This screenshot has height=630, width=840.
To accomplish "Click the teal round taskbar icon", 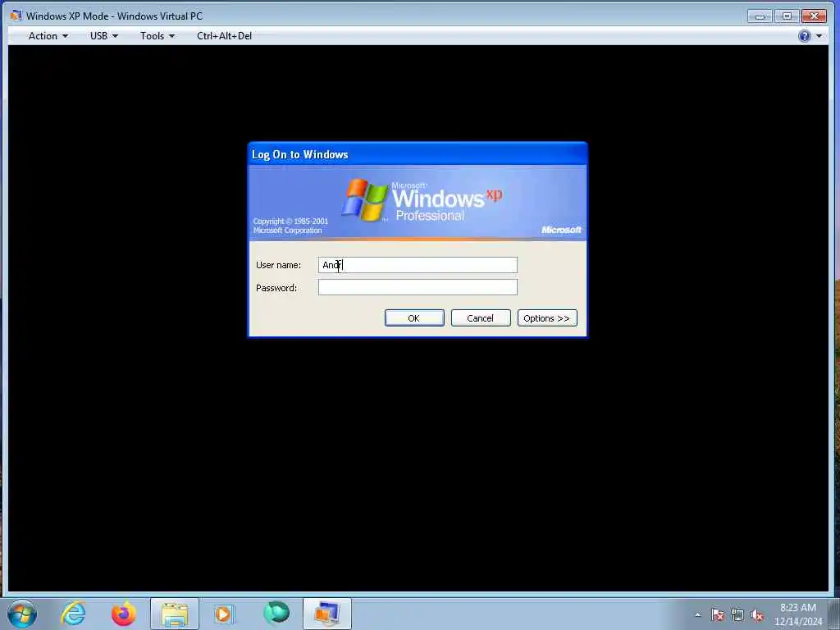I will (276, 613).
